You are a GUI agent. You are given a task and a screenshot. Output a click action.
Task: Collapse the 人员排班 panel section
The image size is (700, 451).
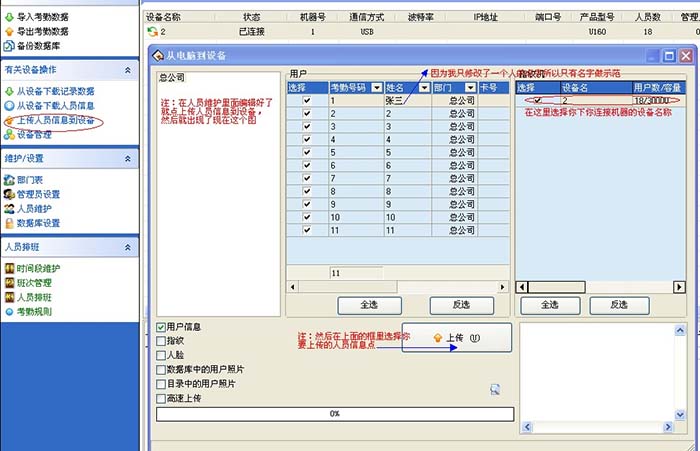[x=128, y=247]
